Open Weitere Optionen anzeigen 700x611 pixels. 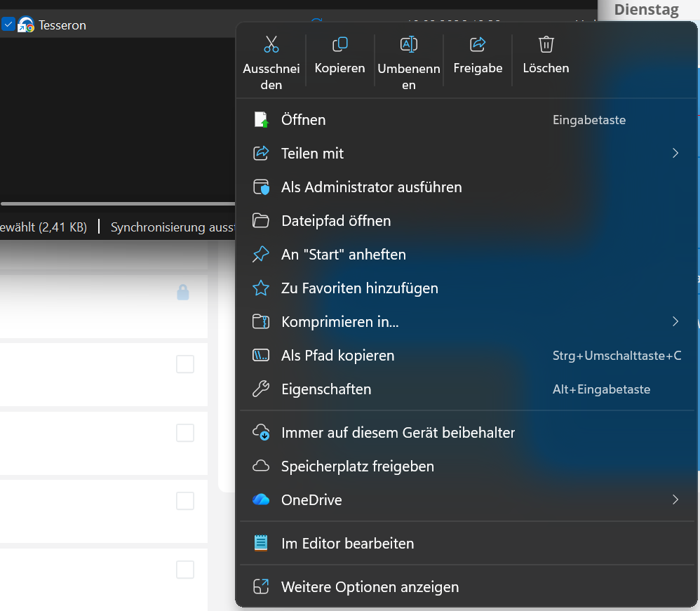coord(370,587)
